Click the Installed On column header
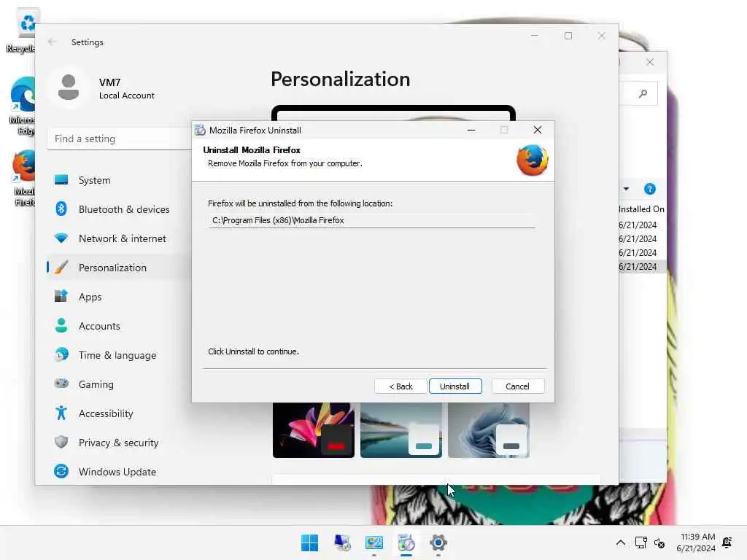This screenshot has width=747, height=560. point(641,209)
